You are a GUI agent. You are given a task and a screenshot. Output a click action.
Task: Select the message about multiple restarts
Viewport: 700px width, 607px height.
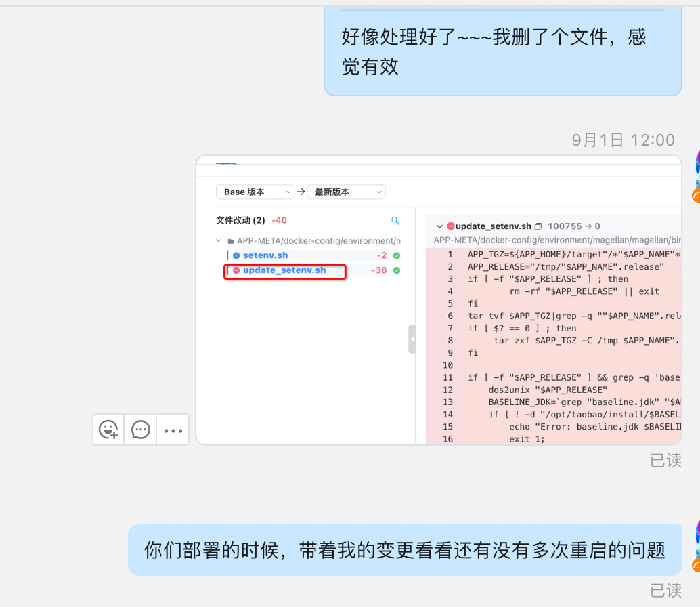[405, 550]
